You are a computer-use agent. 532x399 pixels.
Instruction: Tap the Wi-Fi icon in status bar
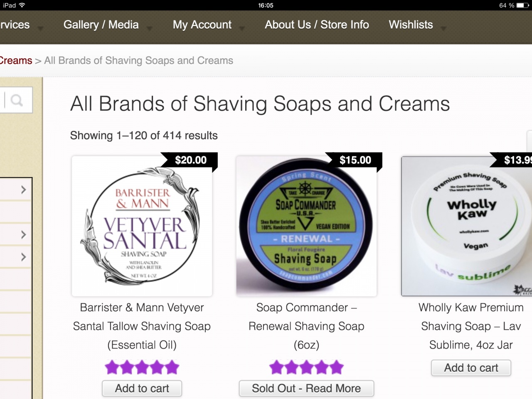(x=22, y=5)
